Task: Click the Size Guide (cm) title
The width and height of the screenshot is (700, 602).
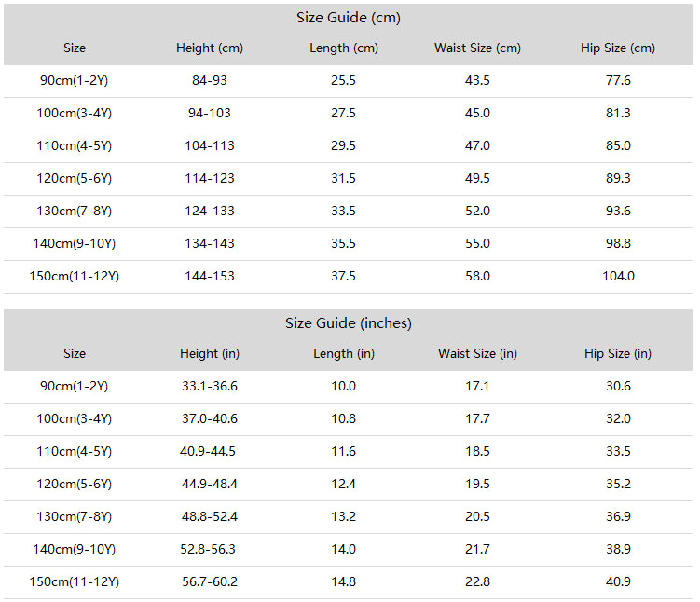Action: click(x=349, y=18)
